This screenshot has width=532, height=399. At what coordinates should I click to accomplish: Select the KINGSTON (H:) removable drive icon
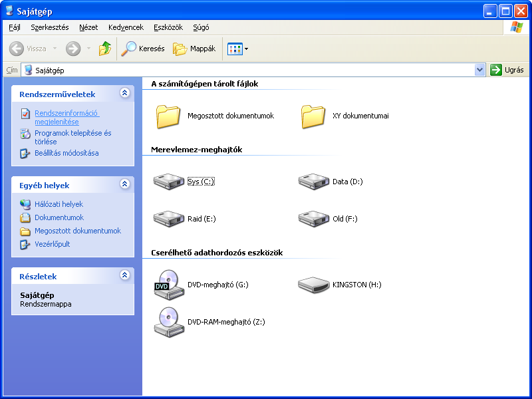tap(313, 285)
